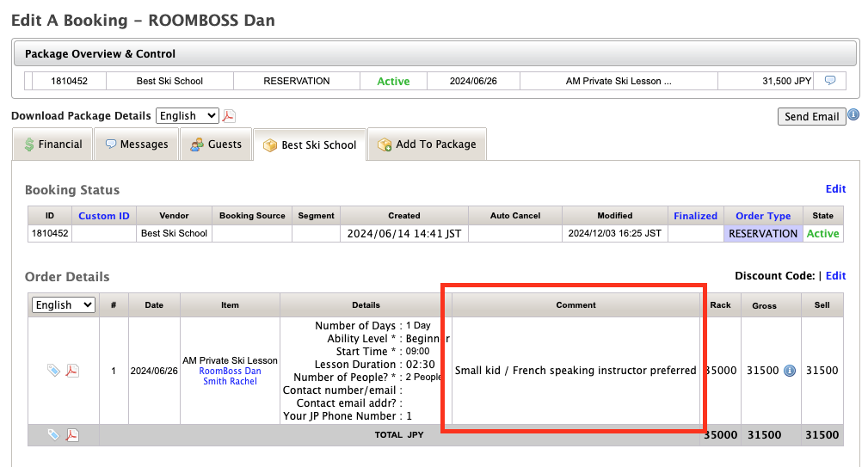Open the Smith Rachel guest link
The image size is (868, 467).
point(230,381)
